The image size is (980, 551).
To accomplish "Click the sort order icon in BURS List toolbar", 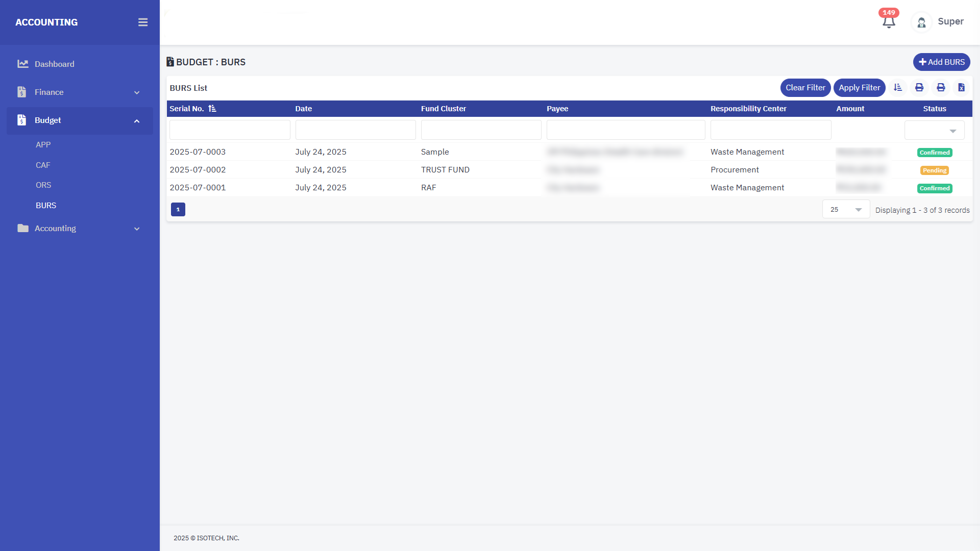I will coord(898,88).
